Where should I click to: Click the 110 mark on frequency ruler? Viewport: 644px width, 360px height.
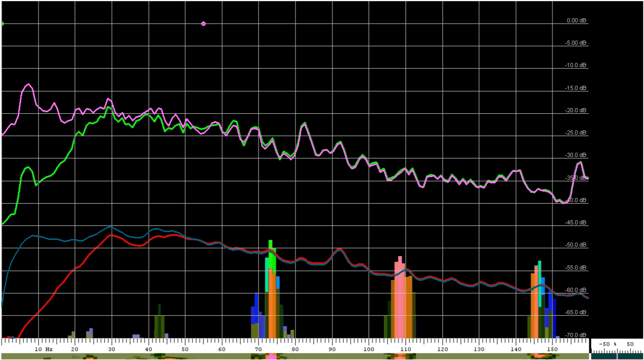(x=406, y=349)
